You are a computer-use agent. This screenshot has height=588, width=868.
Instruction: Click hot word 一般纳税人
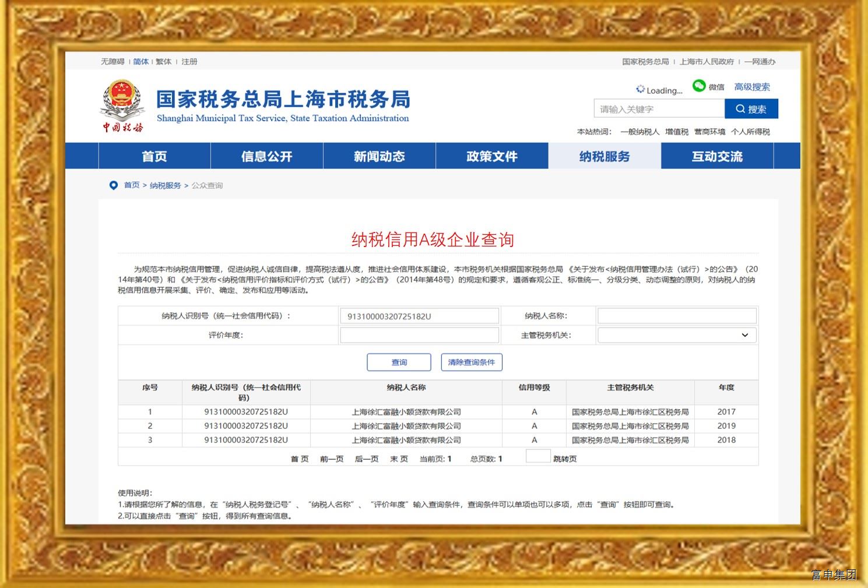(x=640, y=132)
